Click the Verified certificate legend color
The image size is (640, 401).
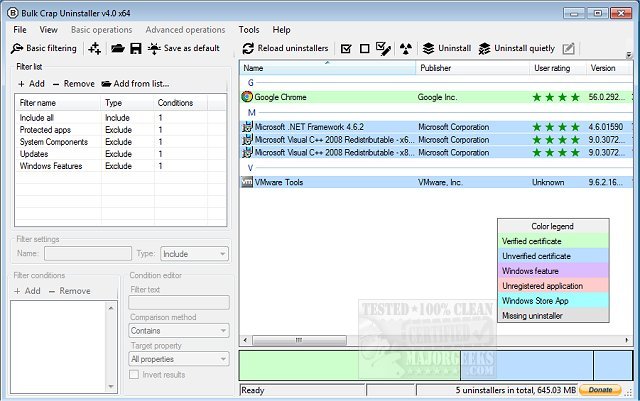click(553, 241)
